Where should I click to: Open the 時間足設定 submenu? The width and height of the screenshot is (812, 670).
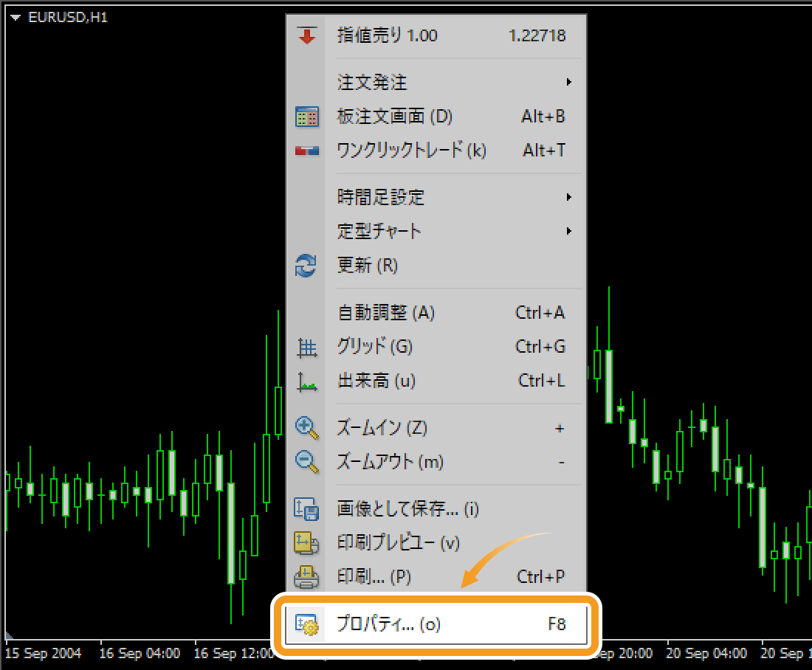tap(436, 197)
